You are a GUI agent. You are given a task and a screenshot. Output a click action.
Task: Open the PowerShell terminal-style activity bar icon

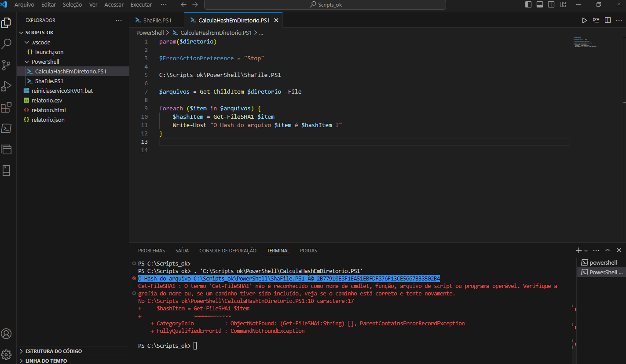6,128
